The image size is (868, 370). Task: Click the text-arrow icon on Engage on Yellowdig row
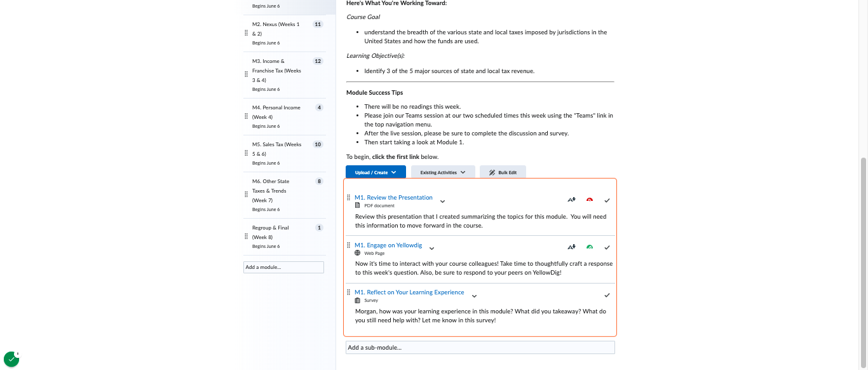[571, 247]
